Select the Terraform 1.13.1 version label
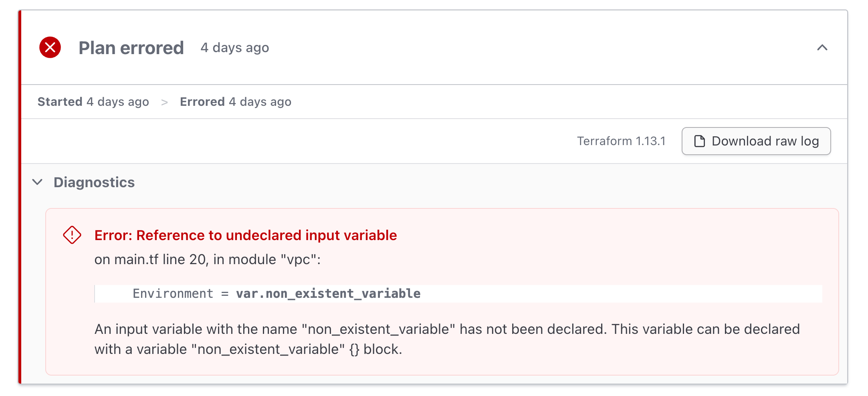 tap(621, 141)
